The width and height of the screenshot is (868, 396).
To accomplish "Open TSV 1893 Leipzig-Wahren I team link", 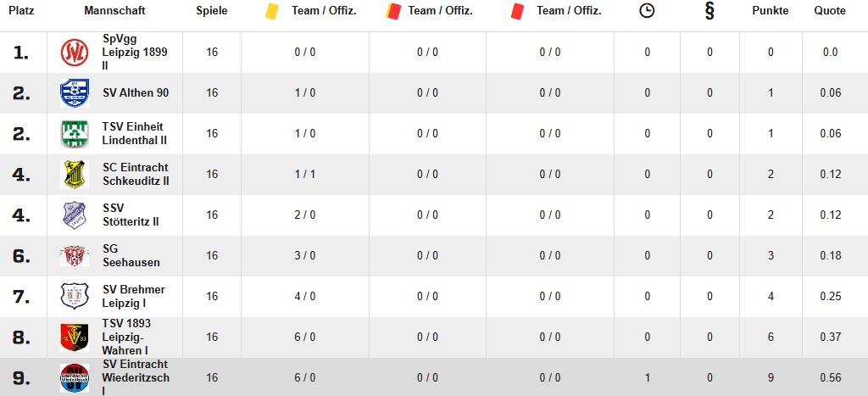I will click(126, 337).
